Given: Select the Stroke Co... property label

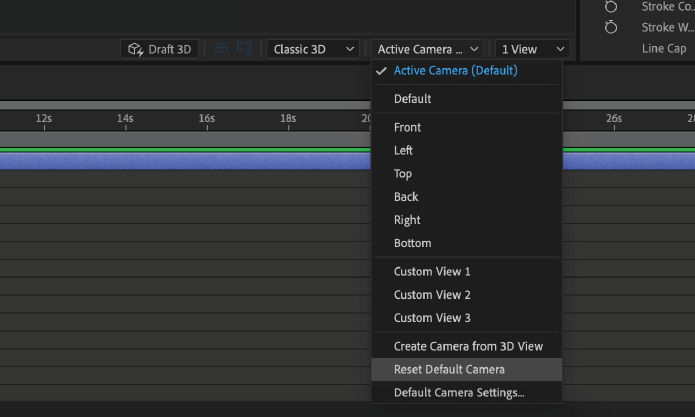Looking at the screenshot, I should point(668,6).
